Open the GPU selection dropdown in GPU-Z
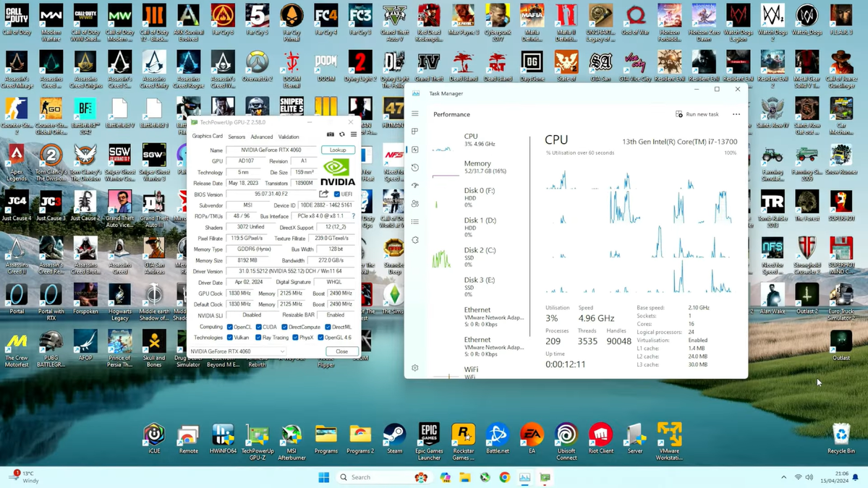 tap(237, 351)
